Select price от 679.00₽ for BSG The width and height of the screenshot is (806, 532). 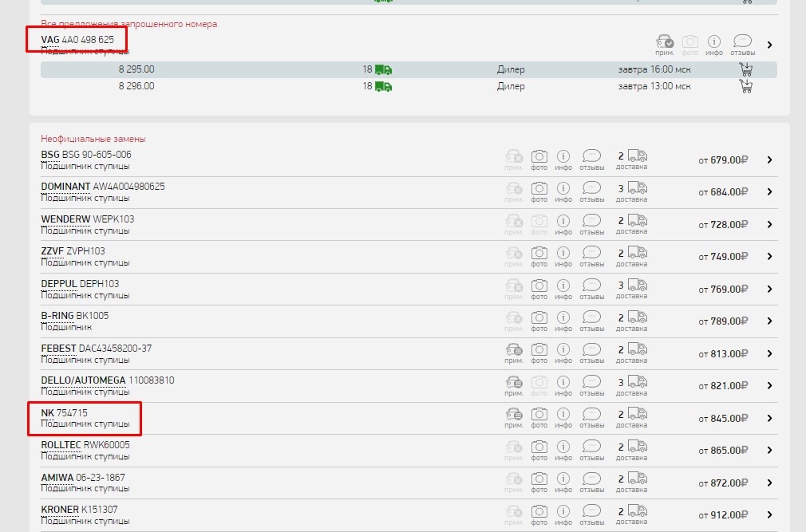click(x=723, y=160)
